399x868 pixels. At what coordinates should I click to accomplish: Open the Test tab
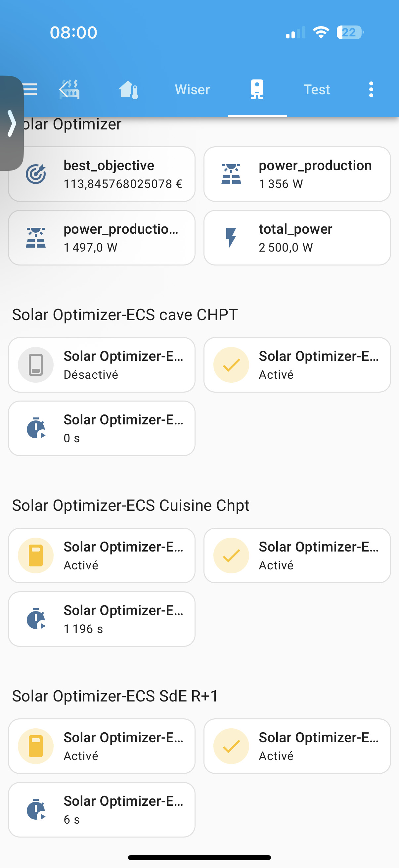(317, 90)
